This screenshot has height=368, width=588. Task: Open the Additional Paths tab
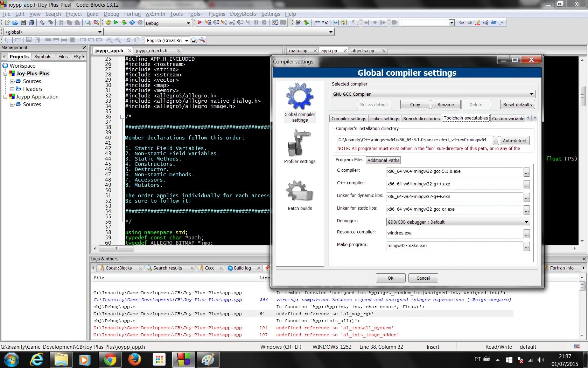[x=383, y=160]
